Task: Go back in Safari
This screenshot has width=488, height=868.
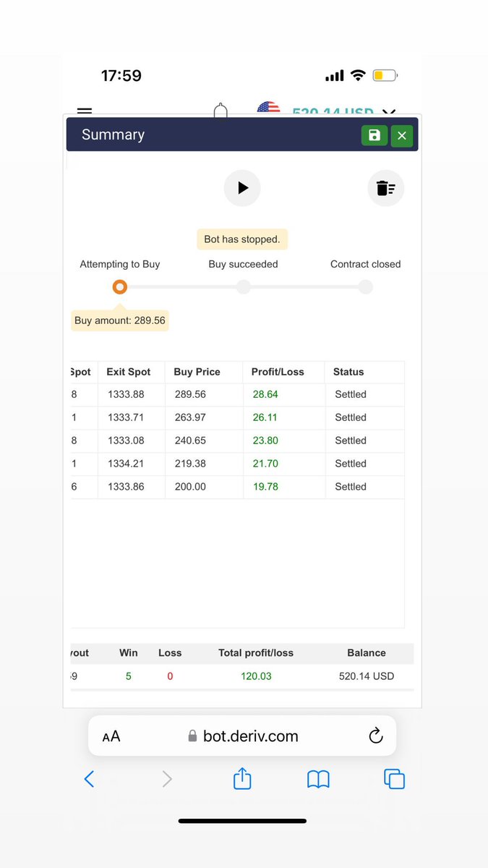Action: pyautogui.click(x=89, y=778)
